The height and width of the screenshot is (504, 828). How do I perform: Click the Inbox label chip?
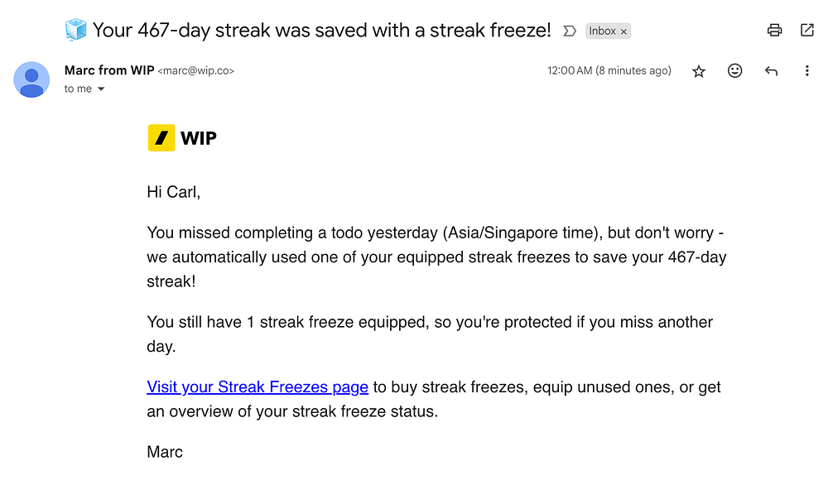pos(602,31)
